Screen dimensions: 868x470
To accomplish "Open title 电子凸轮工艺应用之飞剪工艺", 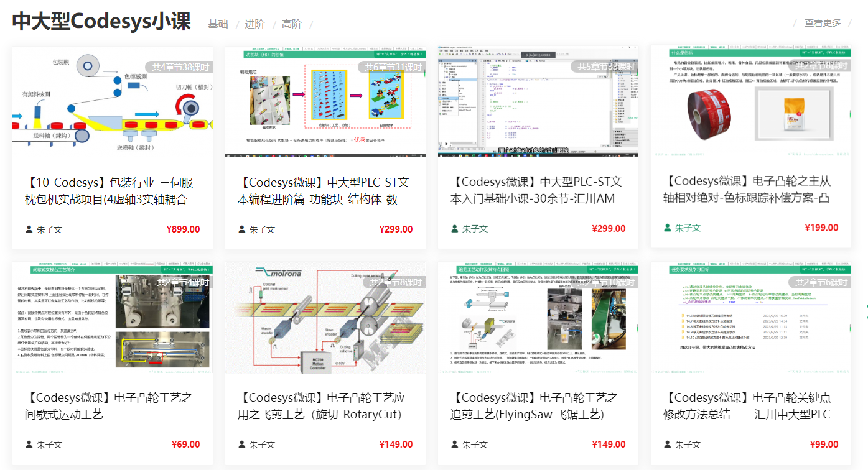I will pyautogui.click(x=321, y=406).
